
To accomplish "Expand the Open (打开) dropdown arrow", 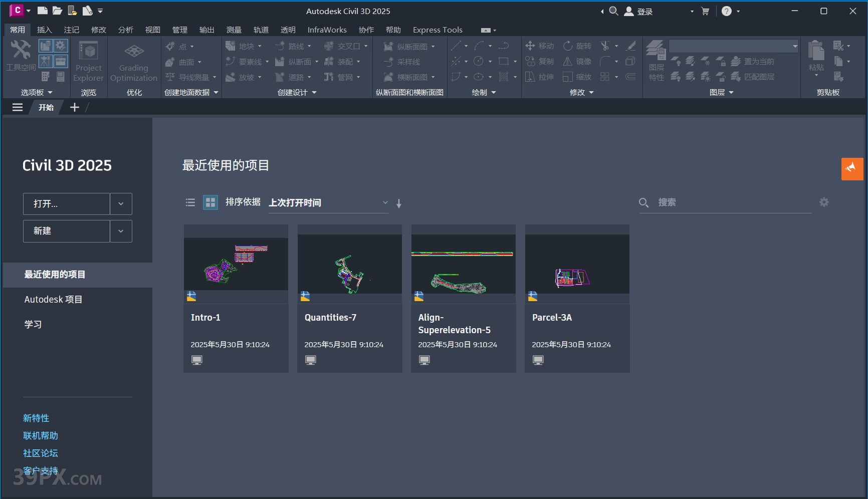I will point(121,204).
